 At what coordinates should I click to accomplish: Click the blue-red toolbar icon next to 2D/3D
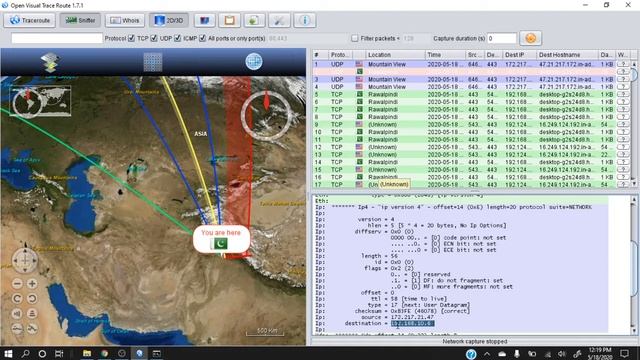(x=204, y=20)
